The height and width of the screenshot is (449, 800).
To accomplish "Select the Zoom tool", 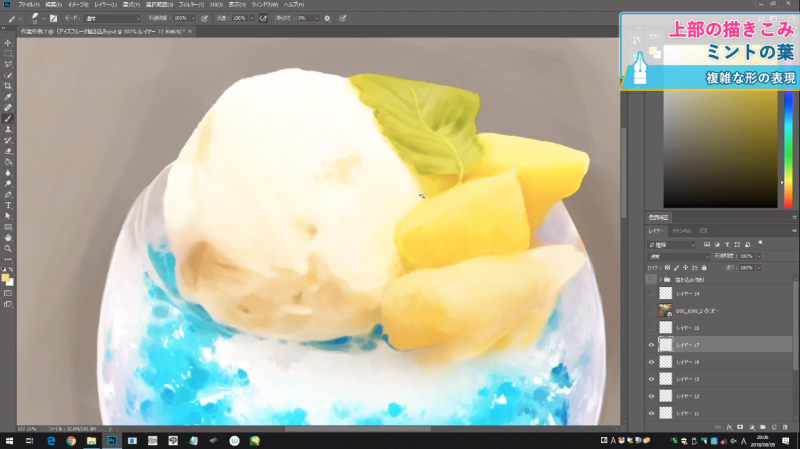I will click(x=8, y=248).
